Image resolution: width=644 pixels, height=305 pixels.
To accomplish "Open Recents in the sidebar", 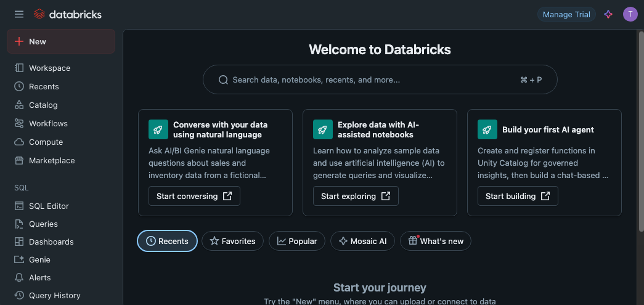I will (44, 87).
